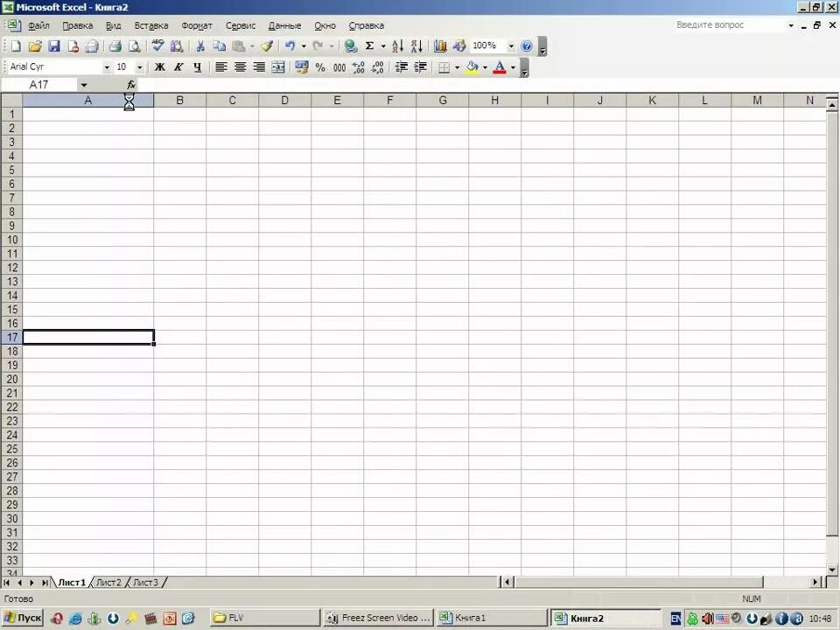
Task: Increase cell indent
Action: pyautogui.click(x=421, y=67)
